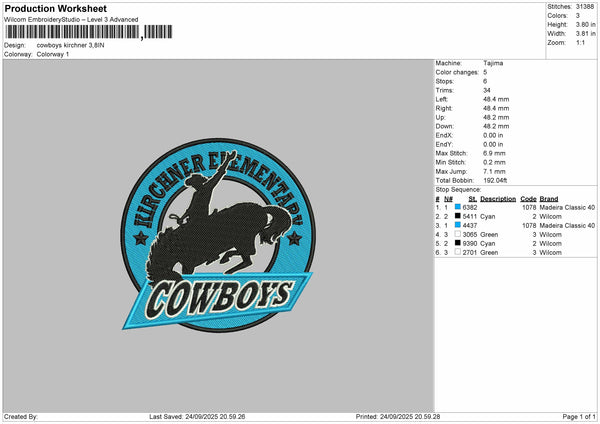This screenshot has height=424, width=600.
Task: Click the Height value '3.80 in'
Action: 585,24
